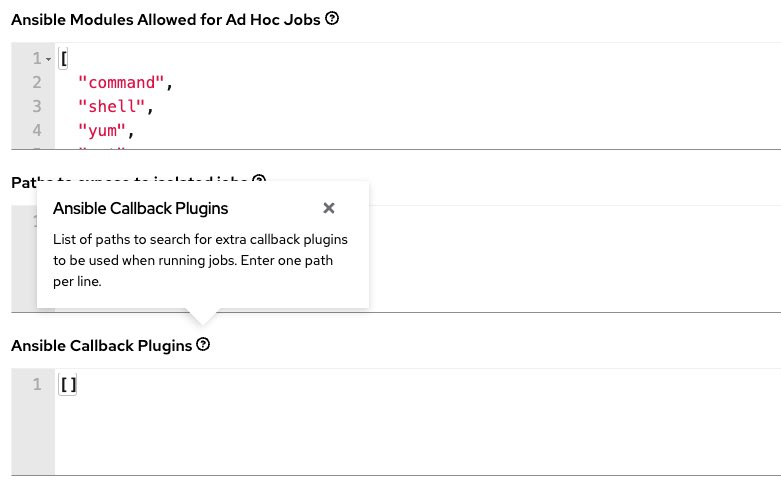Click line number 3 in the modules gutter
Screen dimensions: 781x495
coord(37,106)
